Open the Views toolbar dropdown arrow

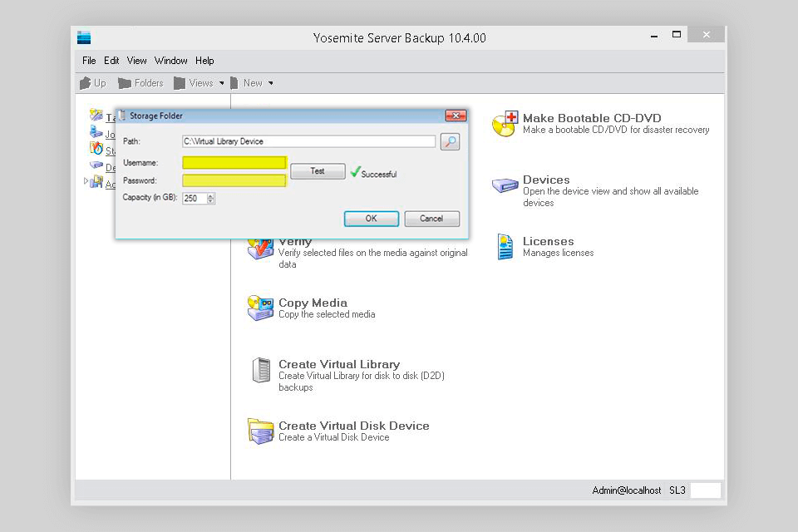pos(221,83)
